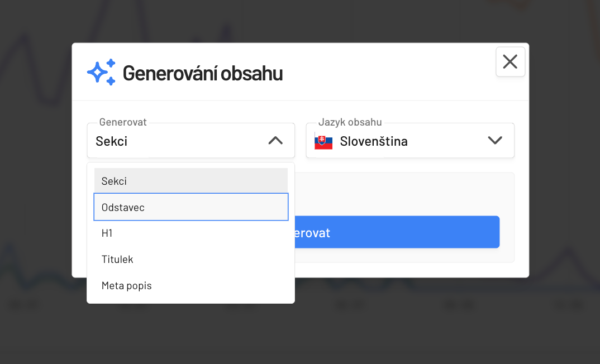The image size is (600, 364).
Task: Choose Meta popis from the list
Action: 191,286
